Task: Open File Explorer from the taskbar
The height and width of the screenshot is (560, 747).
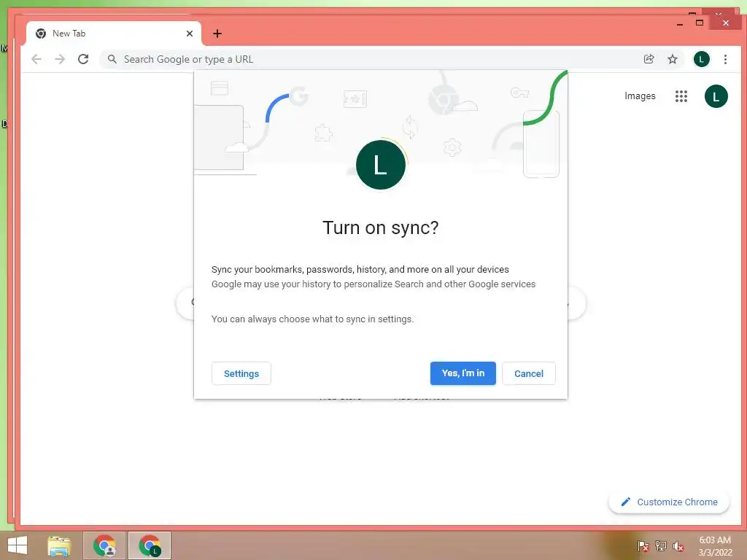Action: 59,545
